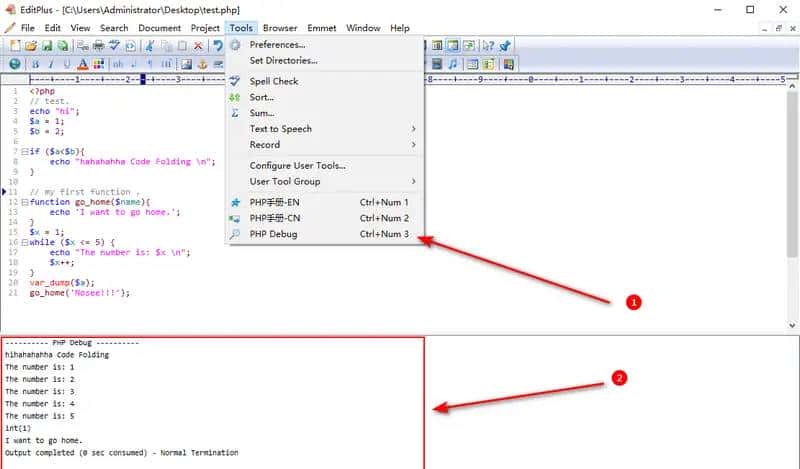
Task: Collapse the while loop fold on line 16
Action: coord(24,243)
